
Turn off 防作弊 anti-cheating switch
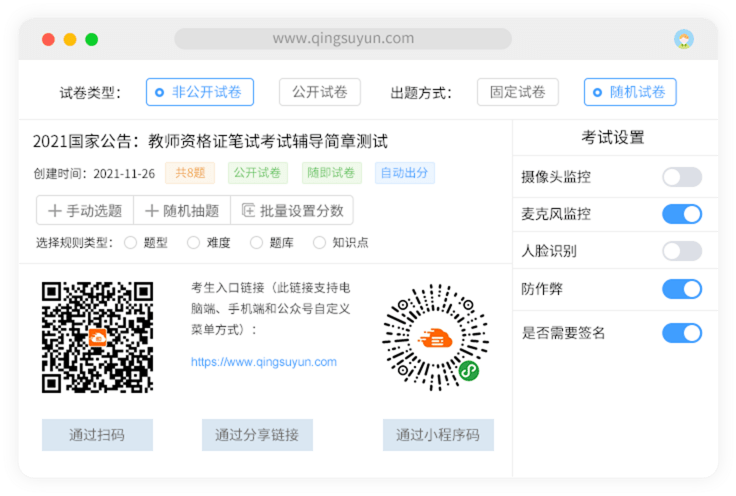[x=682, y=289]
